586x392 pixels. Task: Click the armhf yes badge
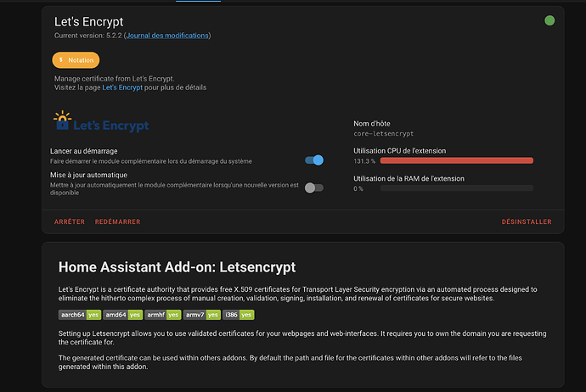click(x=163, y=315)
